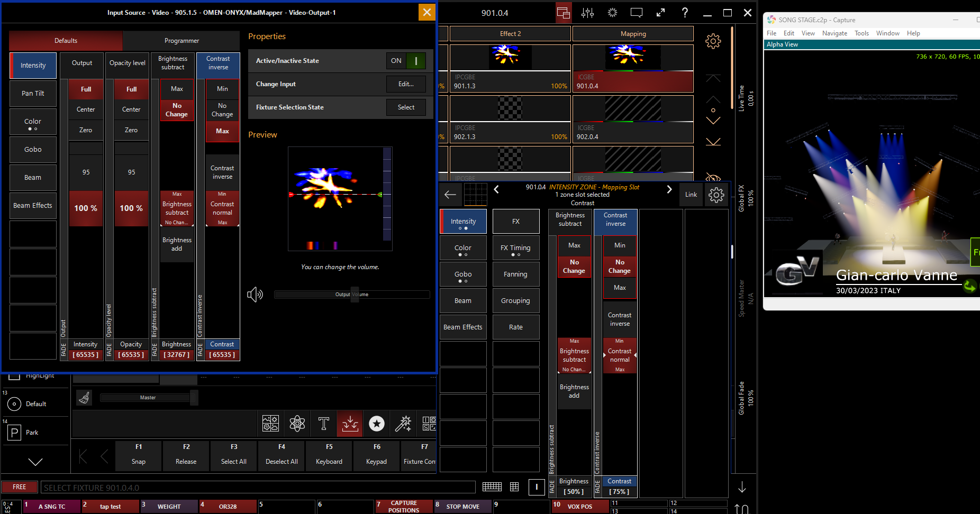Open settings gear beside Mapping column
Screen dimensions: 980x514
[x=713, y=41]
